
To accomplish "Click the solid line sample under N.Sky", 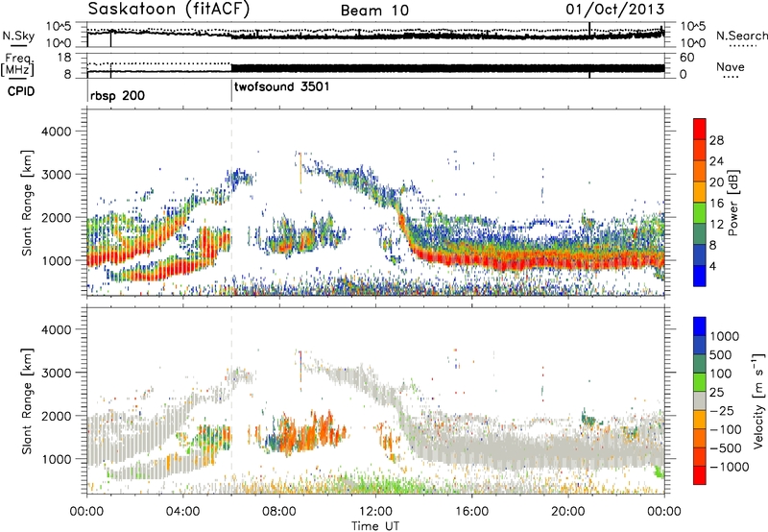I will click(18, 45).
